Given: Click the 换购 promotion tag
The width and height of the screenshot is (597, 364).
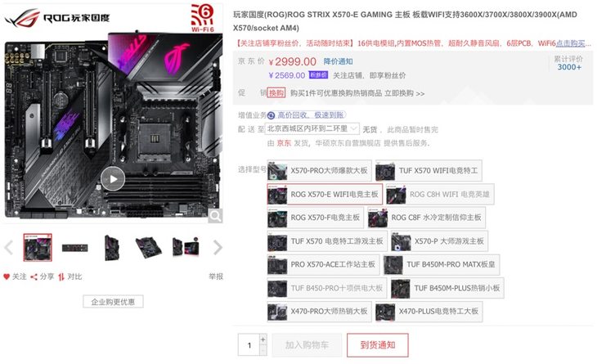Looking at the screenshot, I should 276,93.
